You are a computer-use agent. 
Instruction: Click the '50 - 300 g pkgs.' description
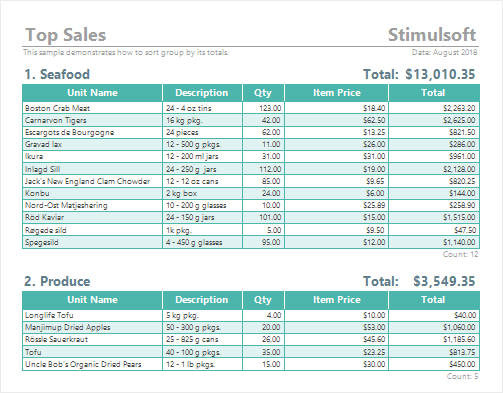point(202,327)
